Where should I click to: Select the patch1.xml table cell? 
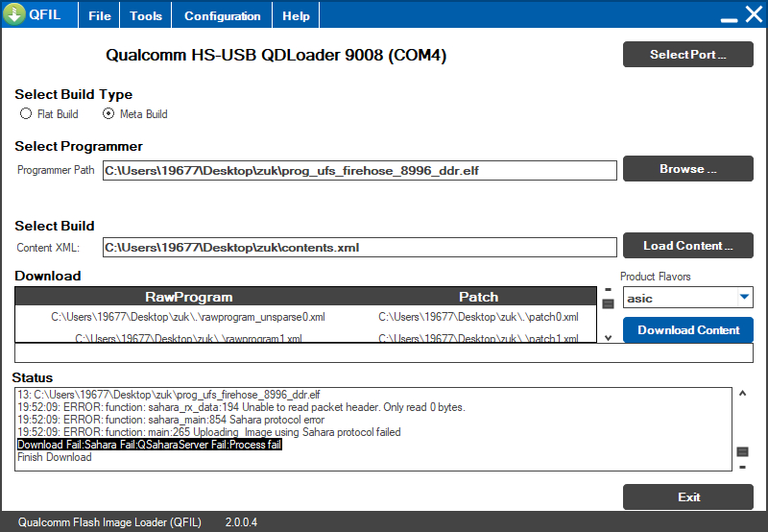(x=478, y=337)
